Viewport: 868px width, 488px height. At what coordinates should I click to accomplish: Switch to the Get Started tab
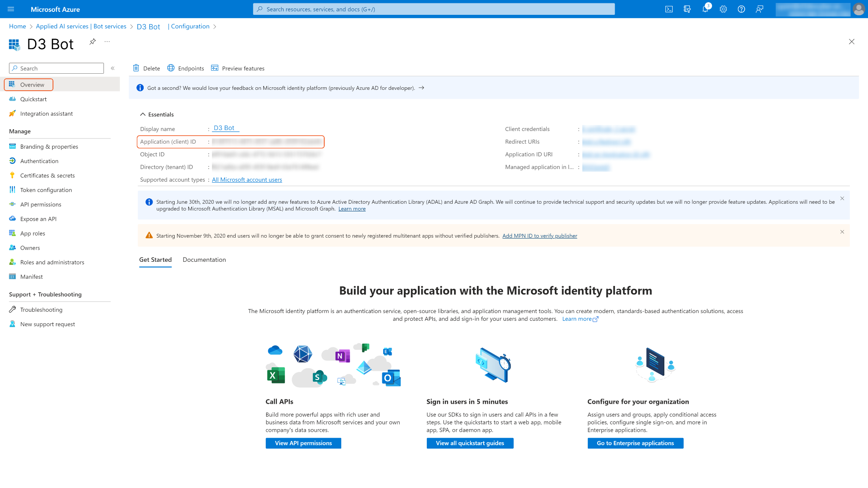(x=156, y=260)
